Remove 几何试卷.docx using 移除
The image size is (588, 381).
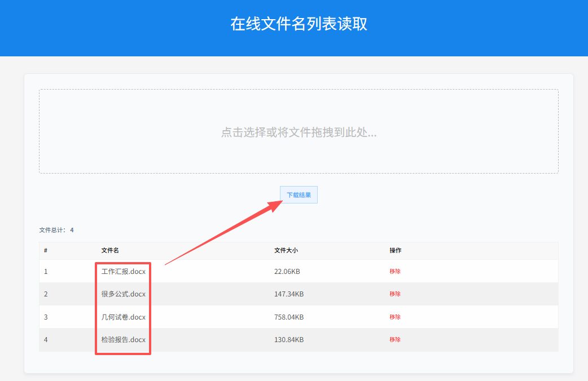(x=395, y=317)
